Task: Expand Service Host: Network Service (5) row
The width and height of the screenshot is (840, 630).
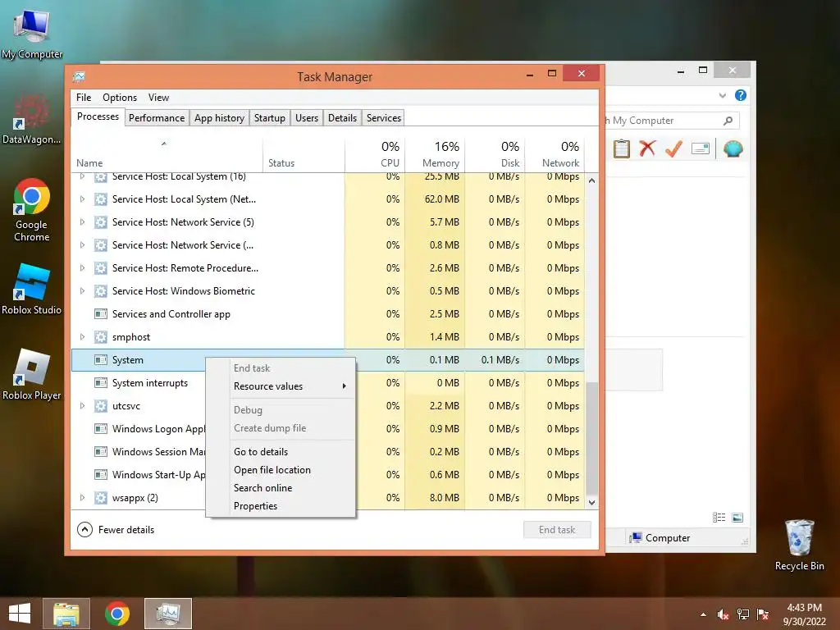Action: tap(82, 222)
